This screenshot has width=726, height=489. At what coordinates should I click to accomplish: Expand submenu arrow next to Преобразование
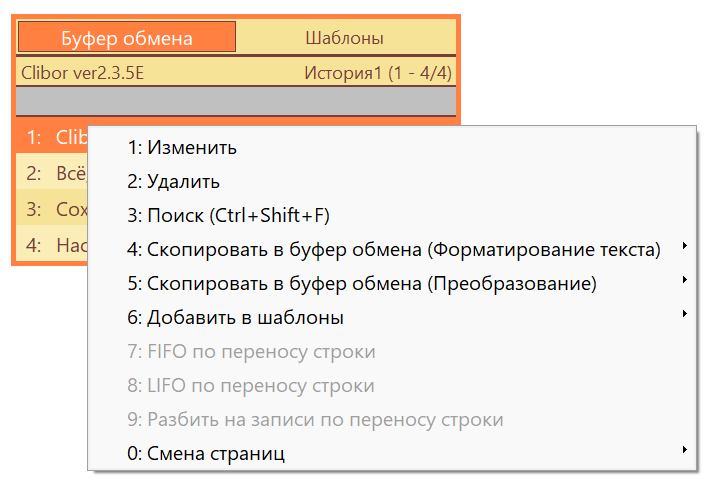(684, 280)
